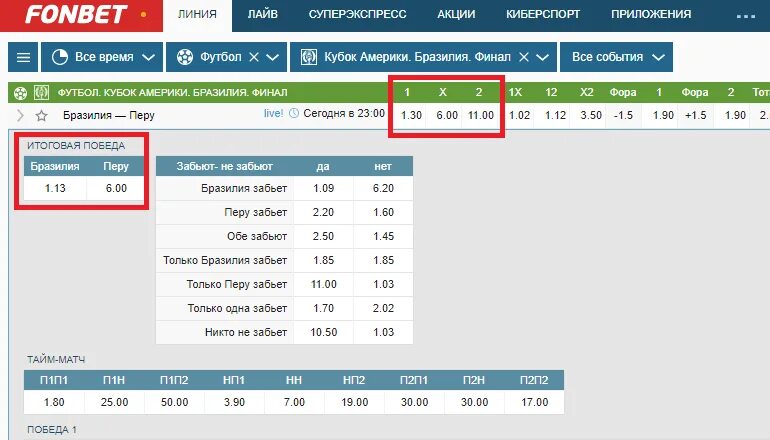Screen dimensions: 770x440
Task: Select home win odds 1.30
Action: [x=411, y=115]
